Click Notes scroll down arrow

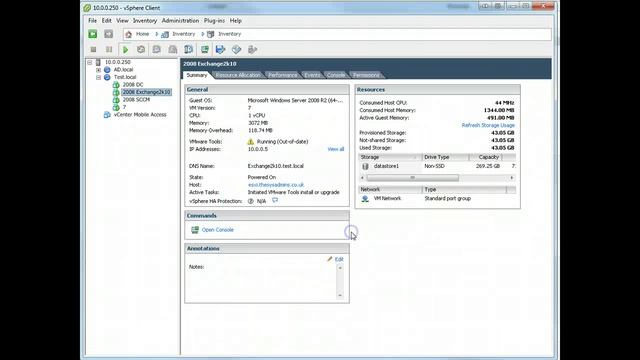click(340, 296)
